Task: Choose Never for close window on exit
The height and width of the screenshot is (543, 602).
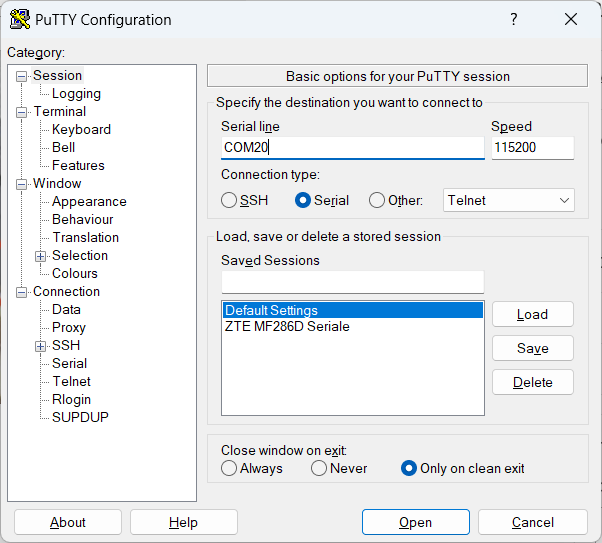Action: pyautogui.click(x=319, y=468)
